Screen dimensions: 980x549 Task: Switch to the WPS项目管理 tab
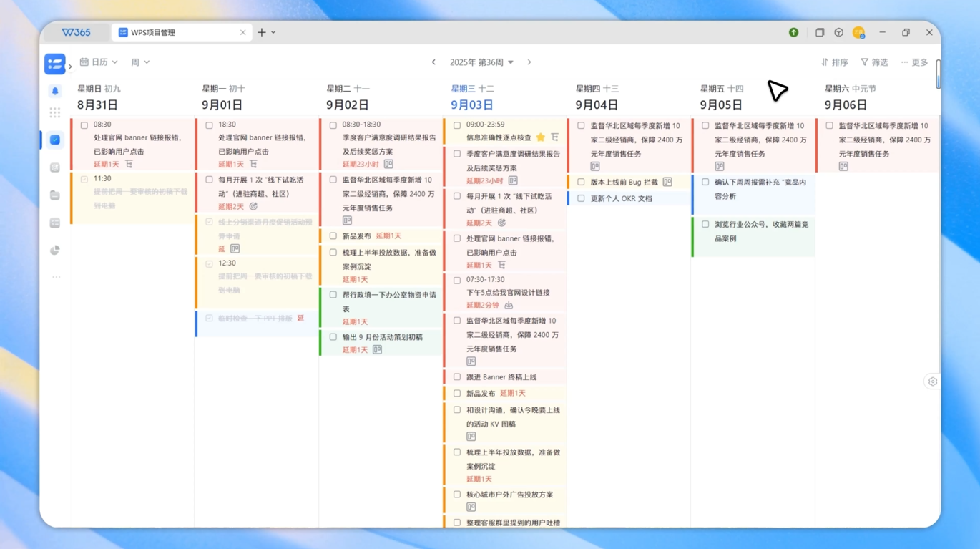point(180,32)
